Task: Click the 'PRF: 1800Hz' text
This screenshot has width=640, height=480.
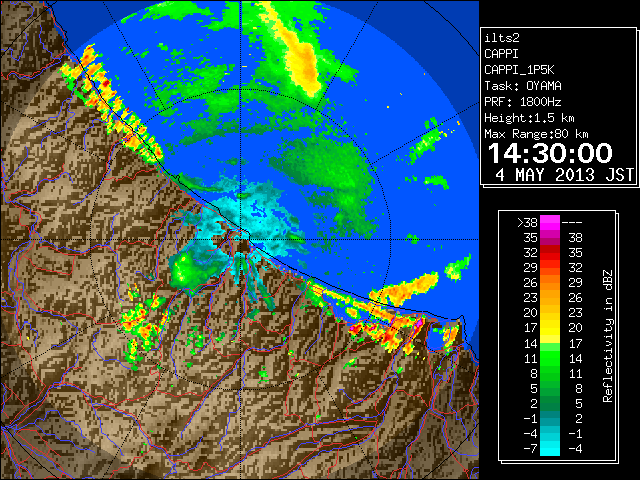Action: 523,102
